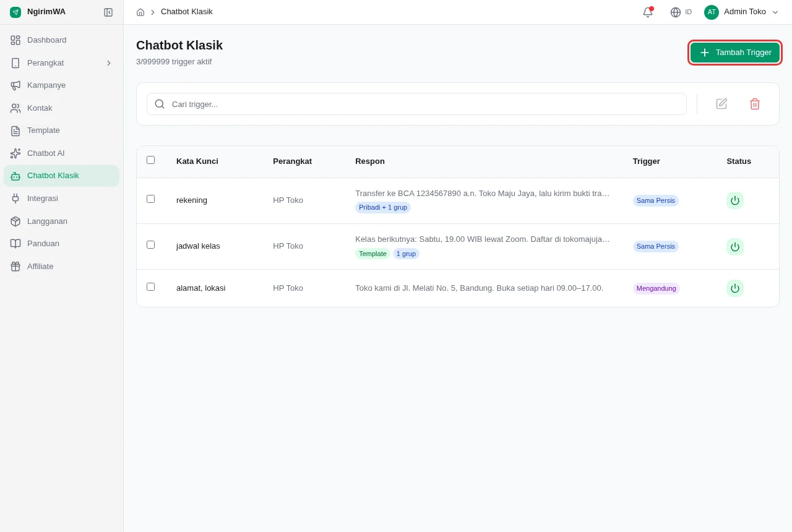Toggle status for jadwal kelas trigger
Screen dimensions: 792x532
click(735, 247)
